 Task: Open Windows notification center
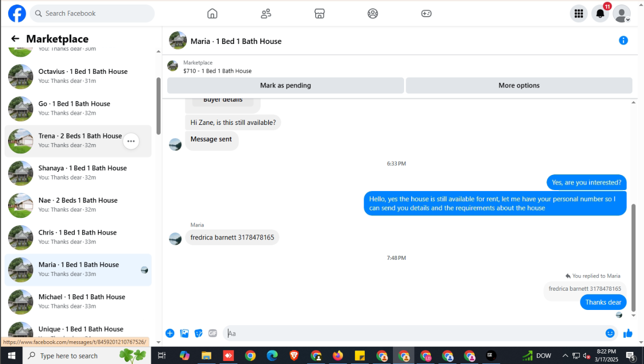pyautogui.click(x=630, y=356)
